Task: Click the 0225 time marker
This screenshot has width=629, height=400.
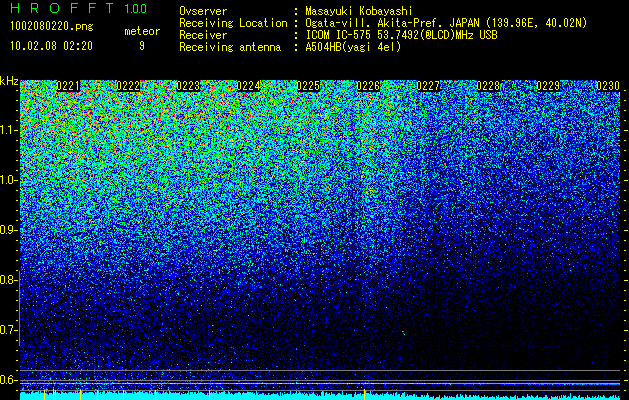Action: 308,86
